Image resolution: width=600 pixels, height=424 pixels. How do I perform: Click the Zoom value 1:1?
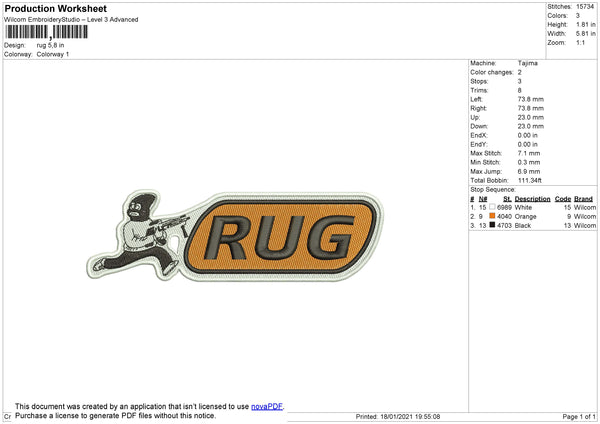pyautogui.click(x=580, y=43)
